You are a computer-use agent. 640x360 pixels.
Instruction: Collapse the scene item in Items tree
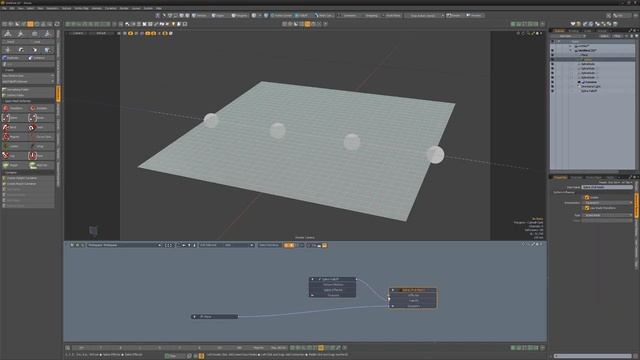tap(571, 50)
